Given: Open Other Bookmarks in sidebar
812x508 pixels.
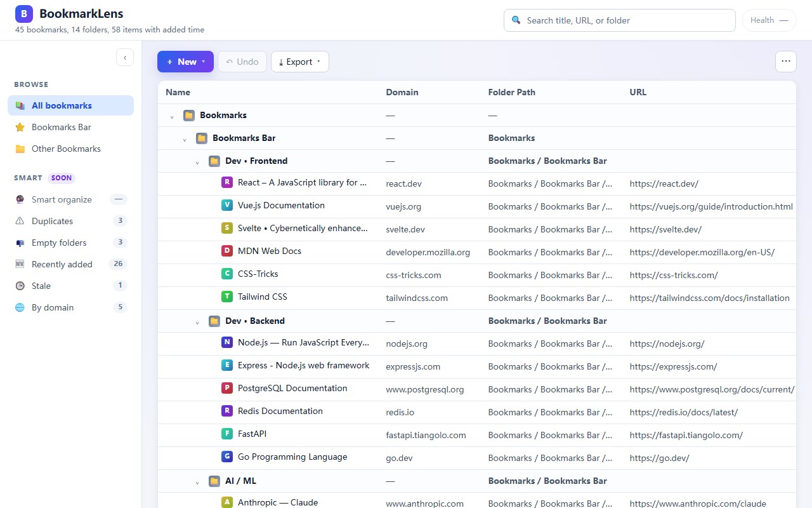Looking at the screenshot, I should pos(70,149).
